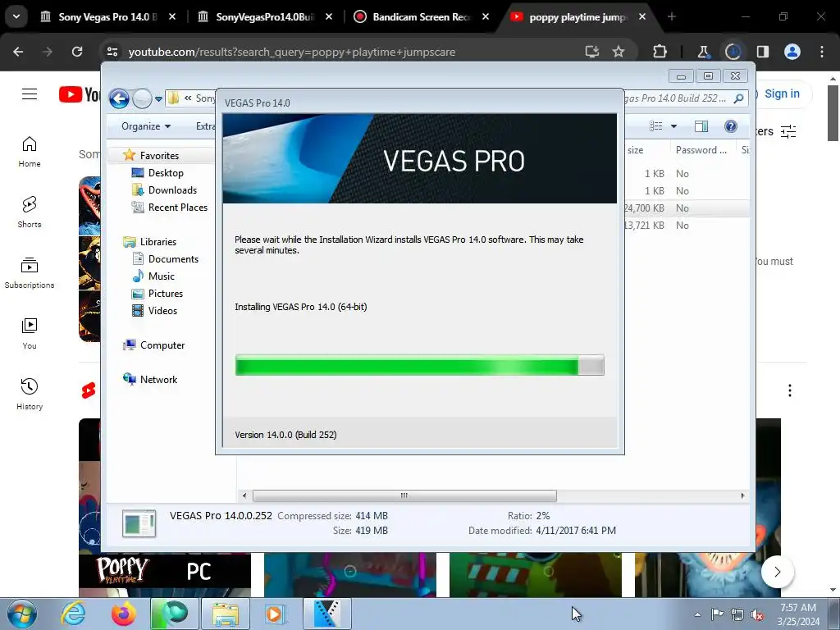The height and width of the screenshot is (630, 840).
Task: Click the Chrome reload page icon
Action: point(77,52)
